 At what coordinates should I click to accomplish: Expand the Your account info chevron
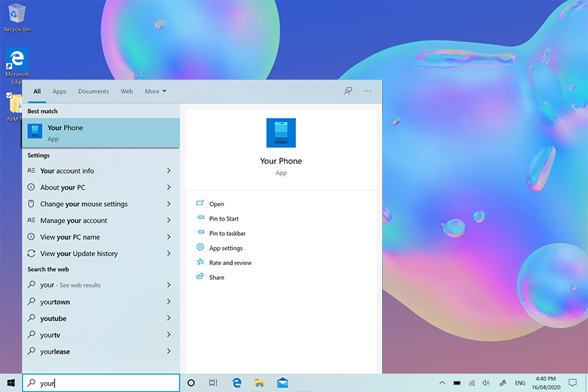[x=169, y=170]
